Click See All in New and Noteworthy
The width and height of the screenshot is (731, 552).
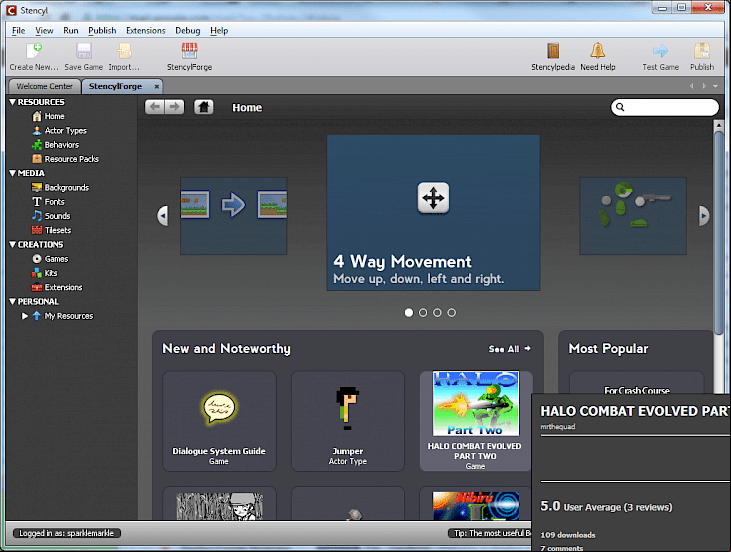point(510,349)
